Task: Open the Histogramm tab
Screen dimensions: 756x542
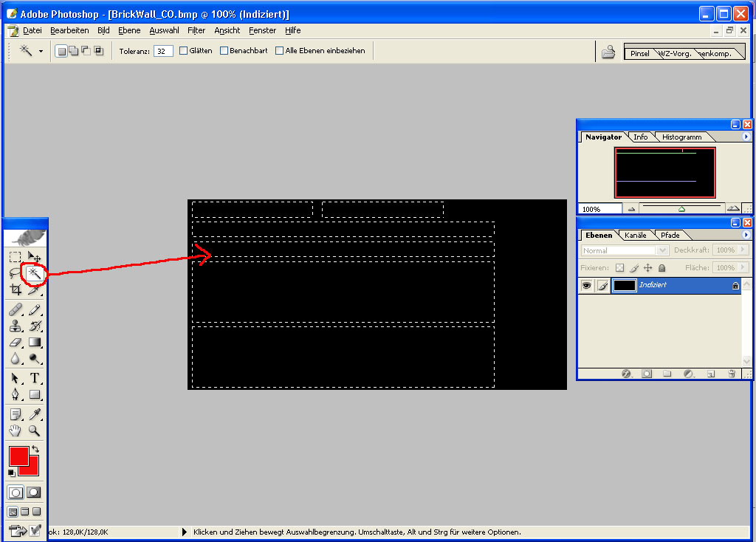Action: pyautogui.click(x=681, y=137)
